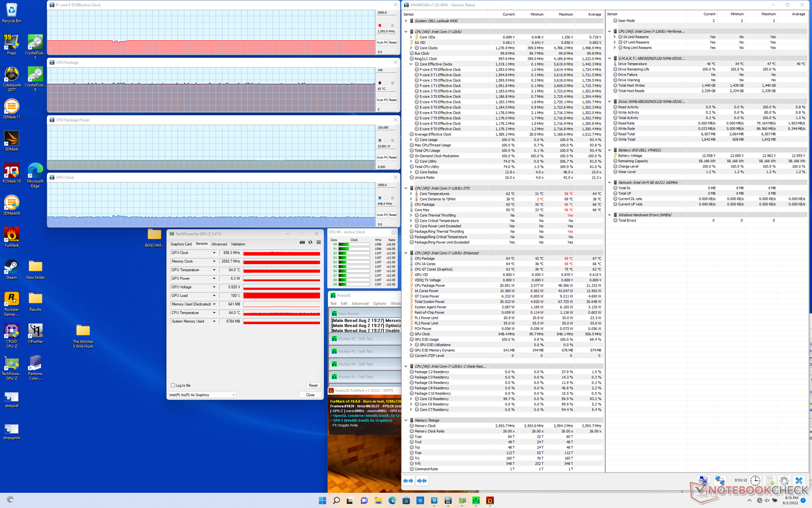Click Auto Fit on P-core 0 T0 graph
Viewport: 812px width, 508px height.
382,42
